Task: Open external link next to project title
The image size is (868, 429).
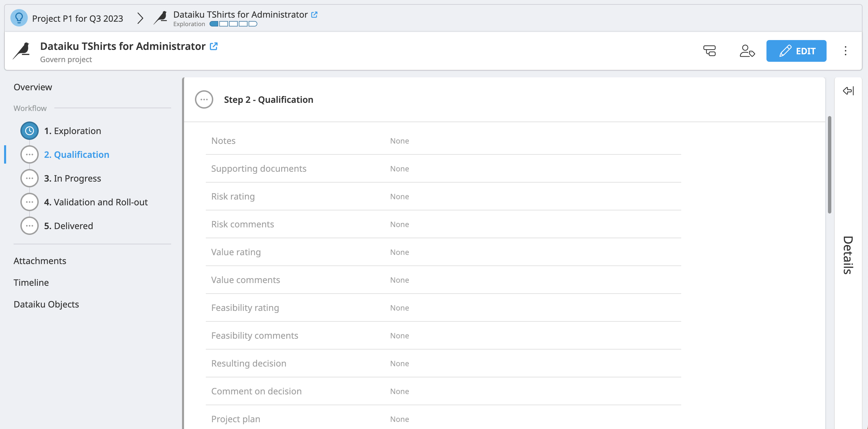Action: [x=214, y=46]
